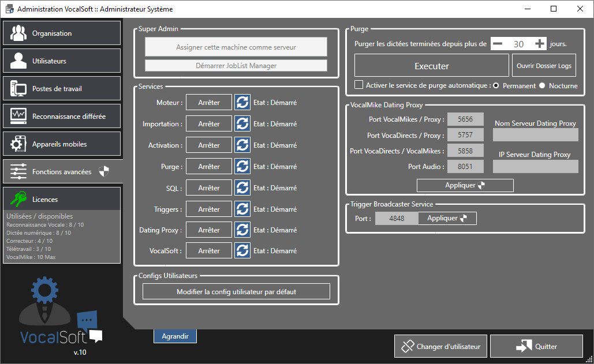Click the Utilisateurs person icon
The image size is (594, 364).
coord(18,61)
